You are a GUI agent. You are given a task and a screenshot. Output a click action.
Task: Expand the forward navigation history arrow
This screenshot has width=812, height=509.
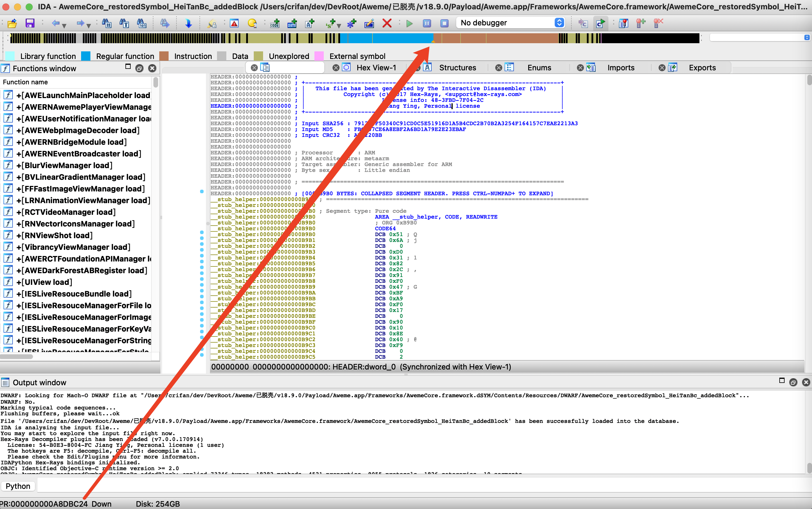(88, 26)
